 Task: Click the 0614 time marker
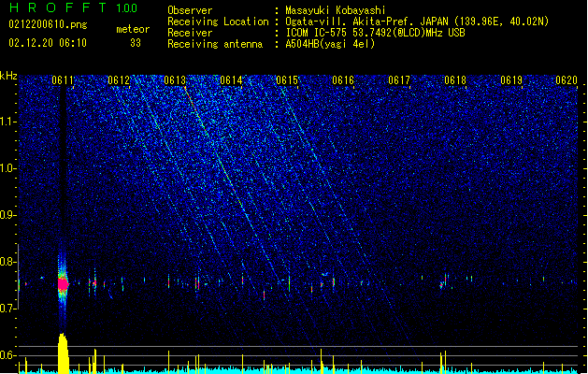tap(231, 80)
